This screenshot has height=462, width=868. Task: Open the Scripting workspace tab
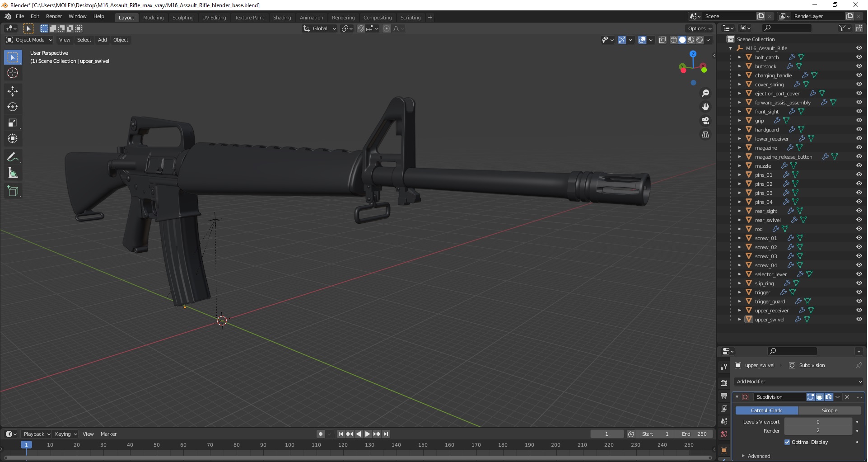pyautogui.click(x=410, y=18)
